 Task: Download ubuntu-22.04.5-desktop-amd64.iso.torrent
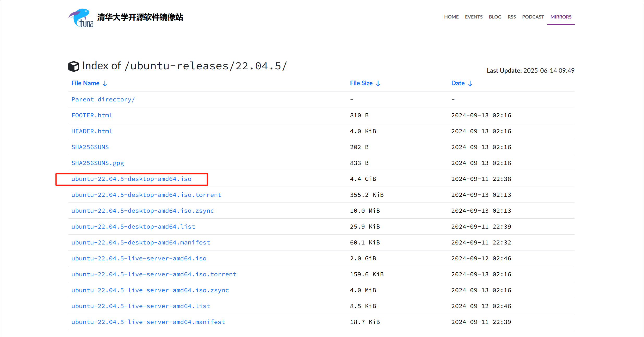(x=146, y=195)
